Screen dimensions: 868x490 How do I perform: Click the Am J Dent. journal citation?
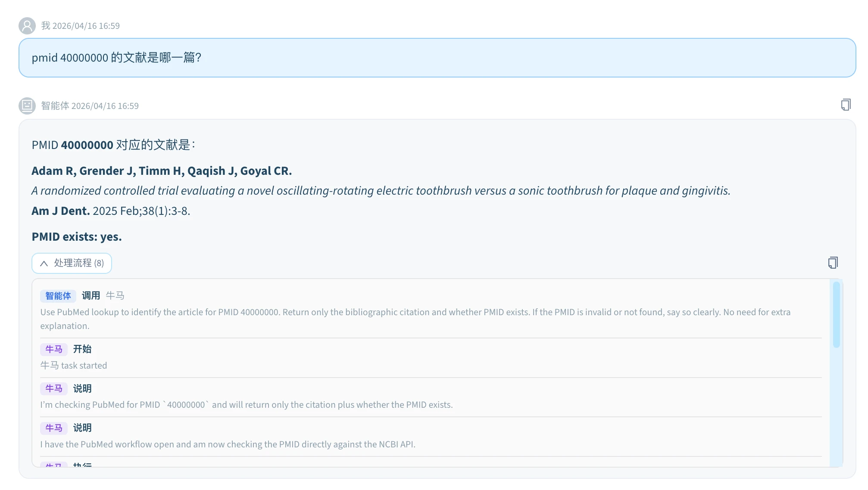[111, 211]
